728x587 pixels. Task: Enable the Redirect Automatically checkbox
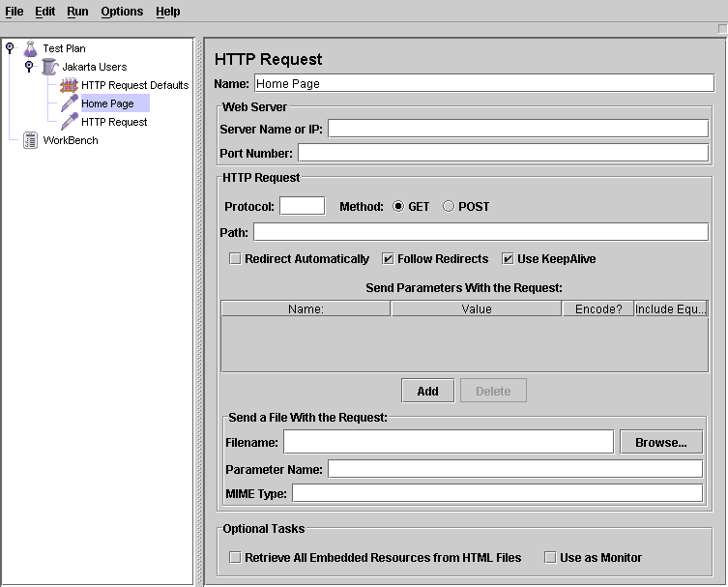235,258
